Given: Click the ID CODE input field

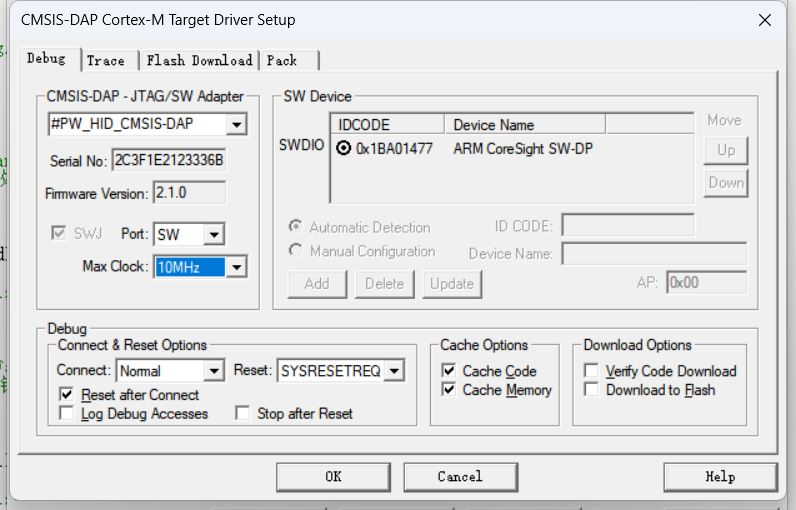Looking at the screenshot, I should [x=628, y=225].
